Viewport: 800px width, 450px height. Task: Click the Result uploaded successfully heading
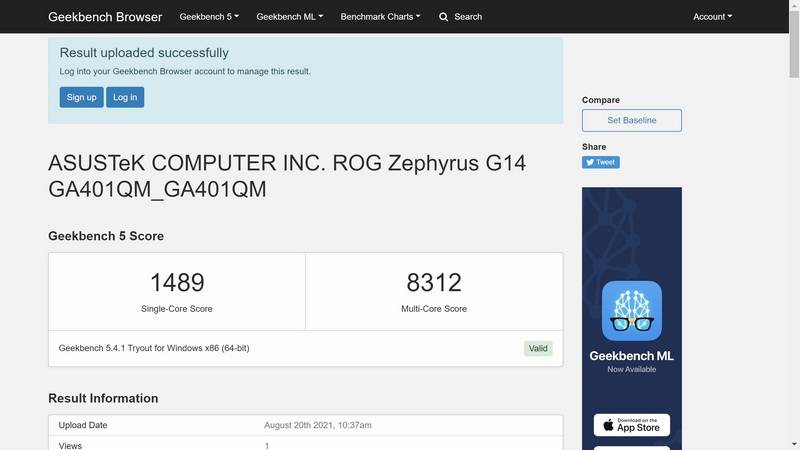[144, 53]
